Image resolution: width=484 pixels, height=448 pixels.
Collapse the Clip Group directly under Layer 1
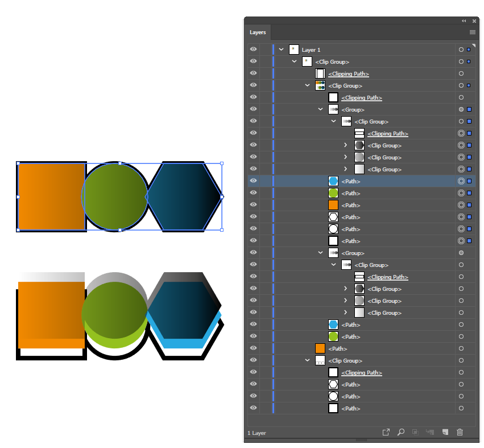click(295, 61)
